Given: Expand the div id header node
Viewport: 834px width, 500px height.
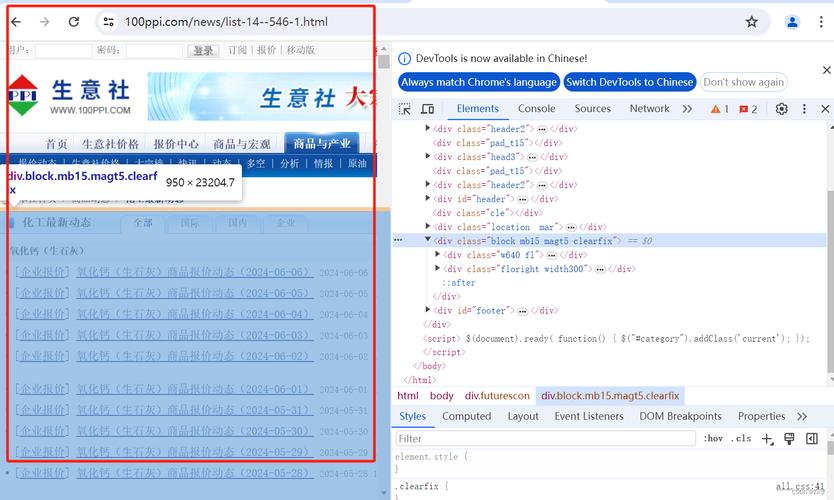Looking at the screenshot, I should [427, 198].
